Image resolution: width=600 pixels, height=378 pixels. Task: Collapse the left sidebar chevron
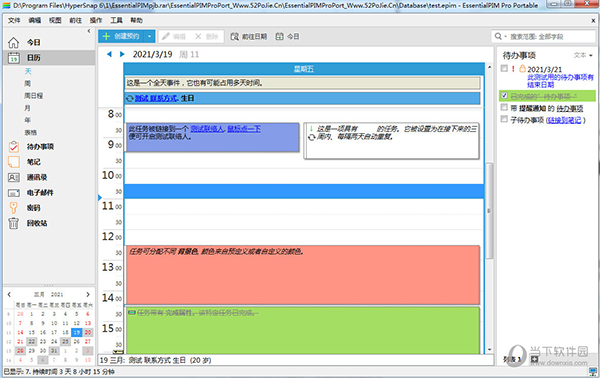[x=89, y=31]
